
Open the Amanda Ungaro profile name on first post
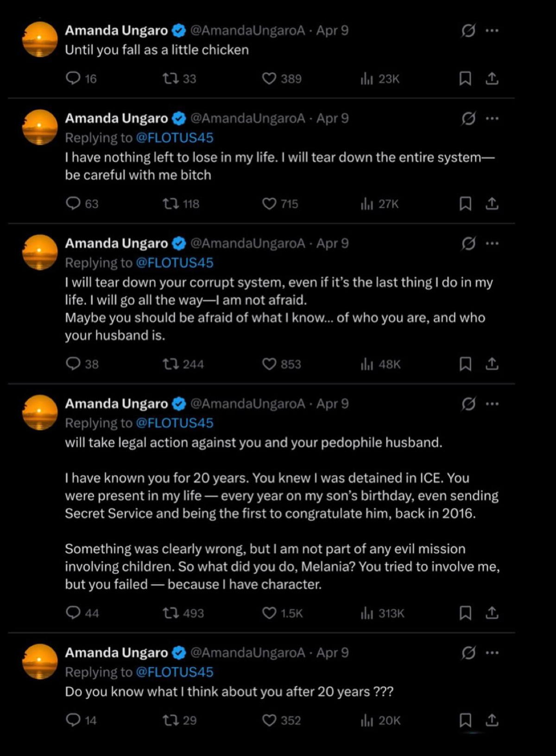pyautogui.click(x=116, y=31)
